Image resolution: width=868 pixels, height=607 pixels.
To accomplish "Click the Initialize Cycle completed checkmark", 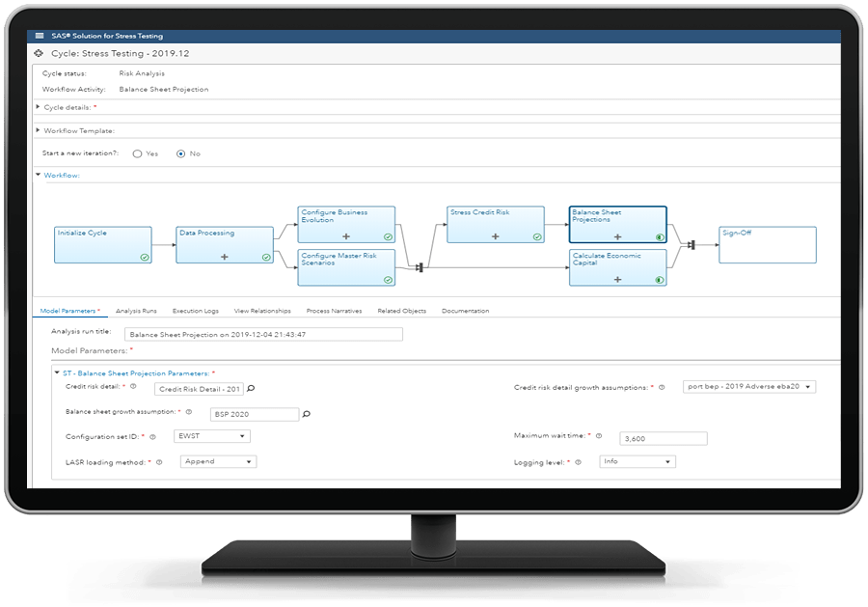I will (145, 258).
